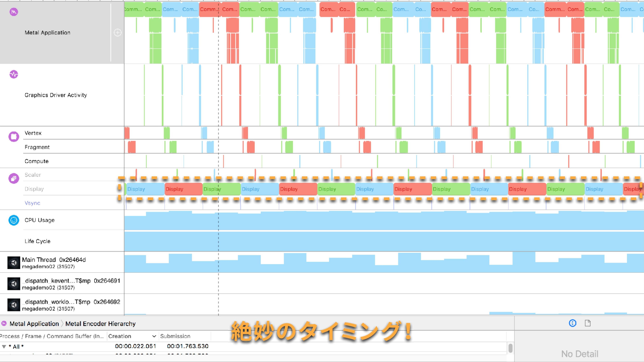Click the CPU Usage track icon
This screenshot has height=362, width=644.
(x=14, y=220)
